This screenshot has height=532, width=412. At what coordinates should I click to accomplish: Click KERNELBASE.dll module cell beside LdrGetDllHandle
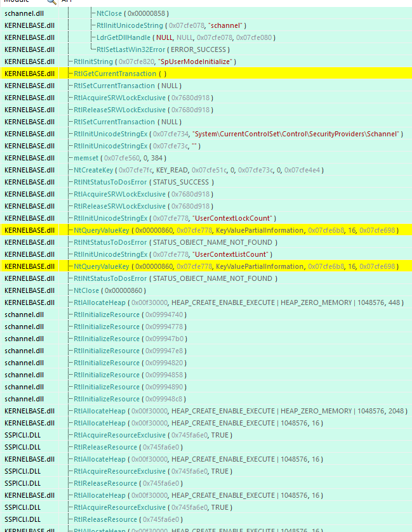pos(30,37)
